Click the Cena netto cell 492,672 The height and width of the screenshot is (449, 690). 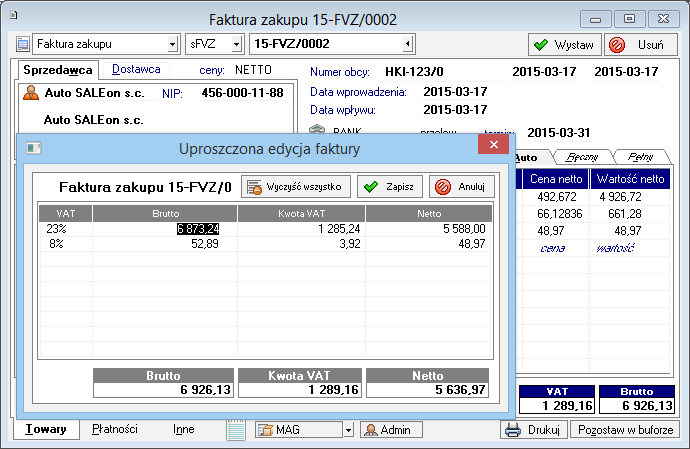coord(556,197)
